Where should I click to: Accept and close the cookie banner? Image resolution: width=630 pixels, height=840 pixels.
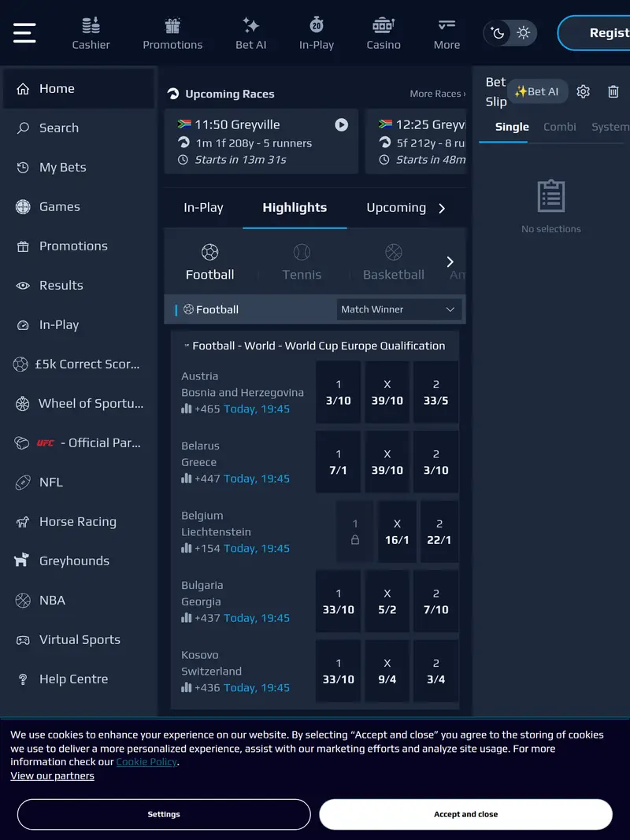[465, 814]
